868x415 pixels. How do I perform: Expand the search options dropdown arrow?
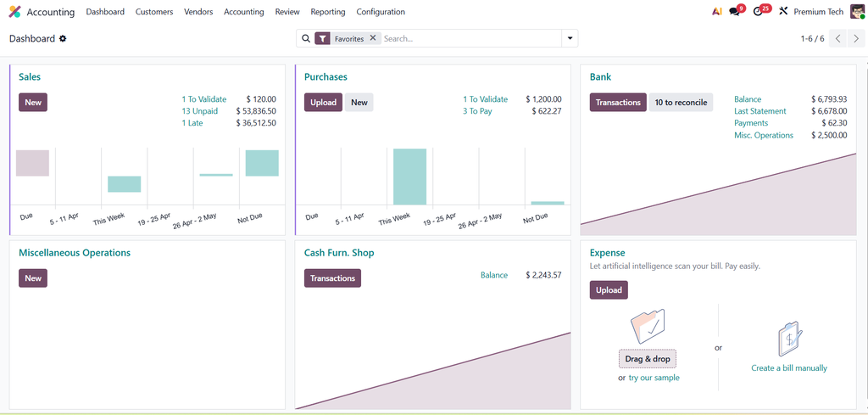click(x=570, y=38)
